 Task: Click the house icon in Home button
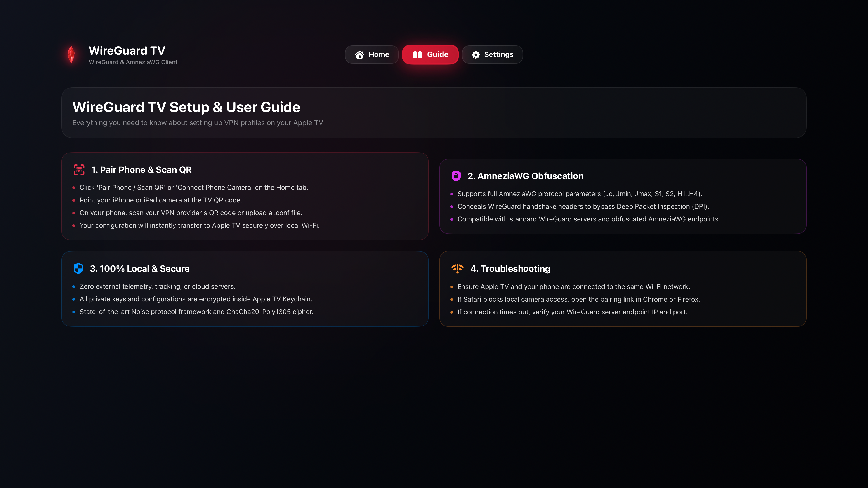360,54
